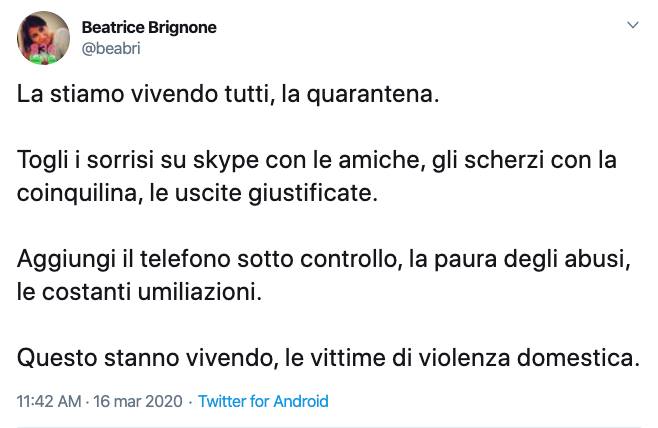Screen dimensions: 658x428
Task: Click the first line about la quarantena
Action: coord(228,94)
